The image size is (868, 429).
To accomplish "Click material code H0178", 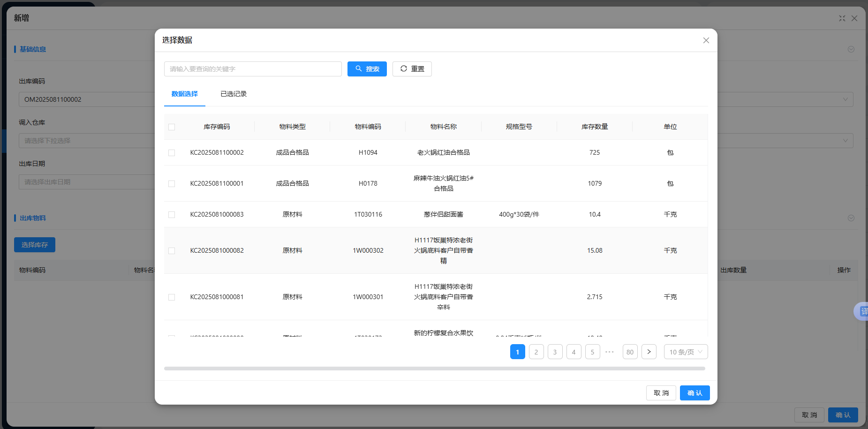I will tap(368, 183).
